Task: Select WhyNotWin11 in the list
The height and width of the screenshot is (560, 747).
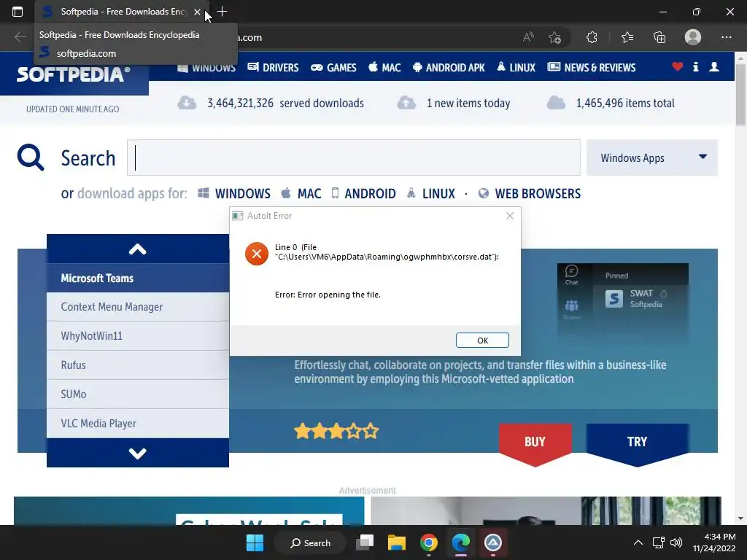Action: pos(138,336)
